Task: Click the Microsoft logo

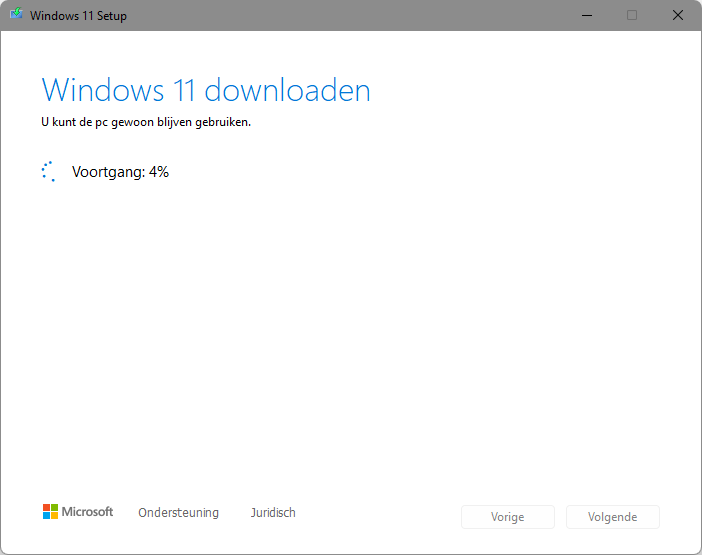Action: (78, 512)
